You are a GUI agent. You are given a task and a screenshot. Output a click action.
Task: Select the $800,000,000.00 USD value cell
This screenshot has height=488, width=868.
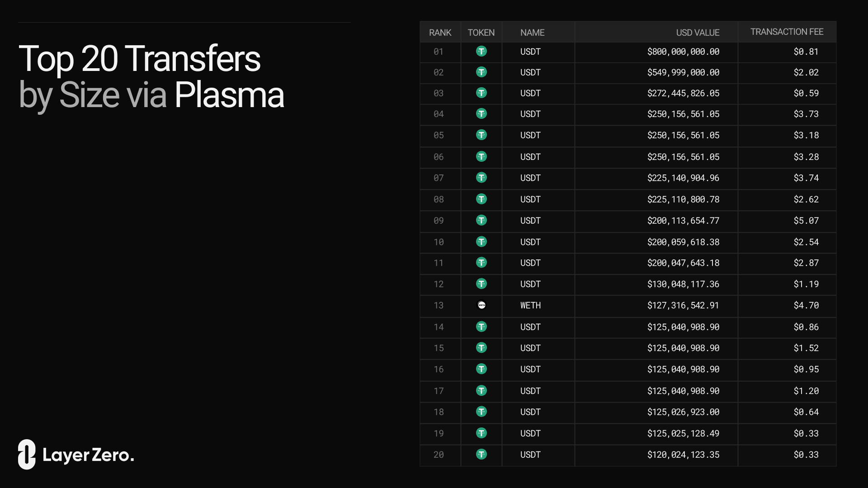point(683,52)
